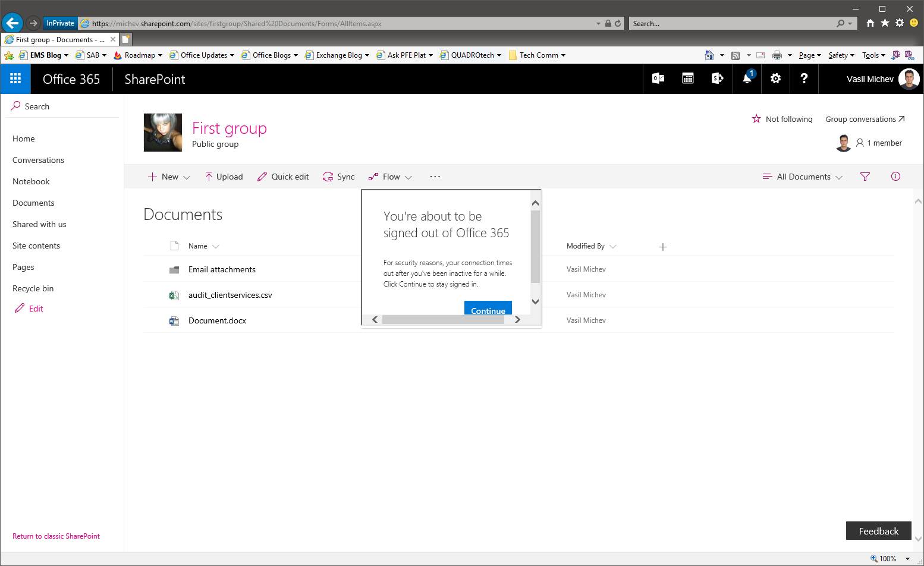Screen dimensions: 924x566
Task: Click the browser back arrow button
Action: (x=12, y=23)
